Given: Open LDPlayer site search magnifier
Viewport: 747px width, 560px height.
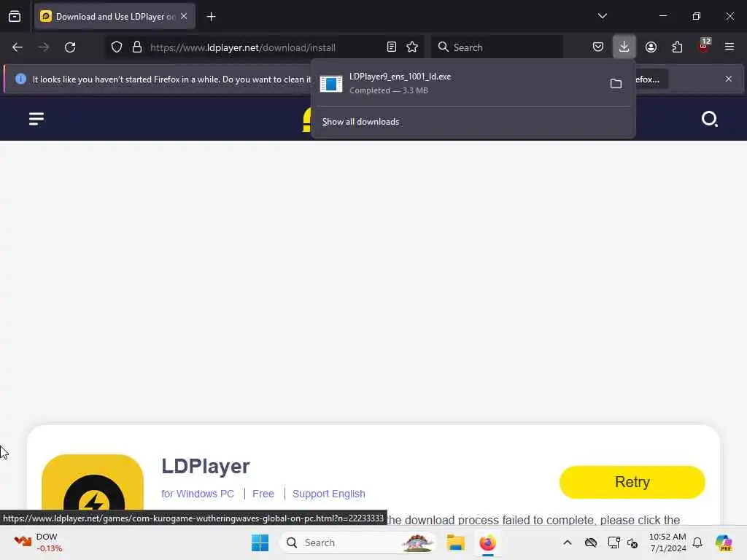Looking at the screenshot, I should pos(709,119).
